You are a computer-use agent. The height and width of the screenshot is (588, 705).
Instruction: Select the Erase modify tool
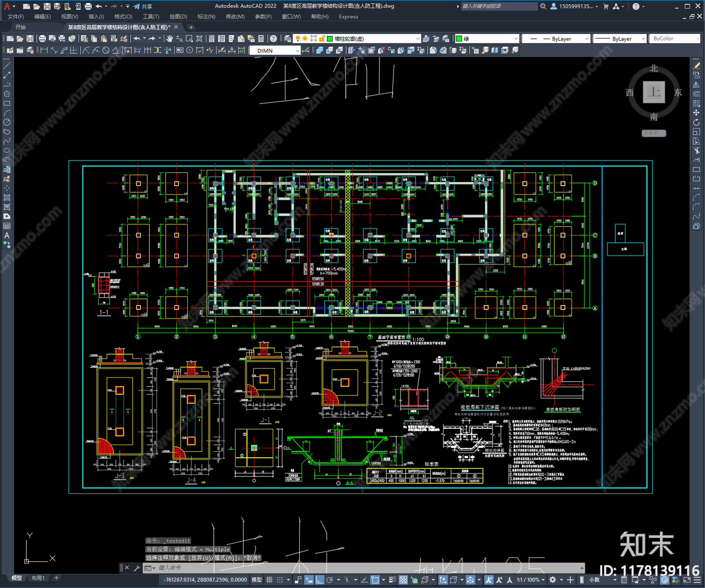tap(696, 66)
